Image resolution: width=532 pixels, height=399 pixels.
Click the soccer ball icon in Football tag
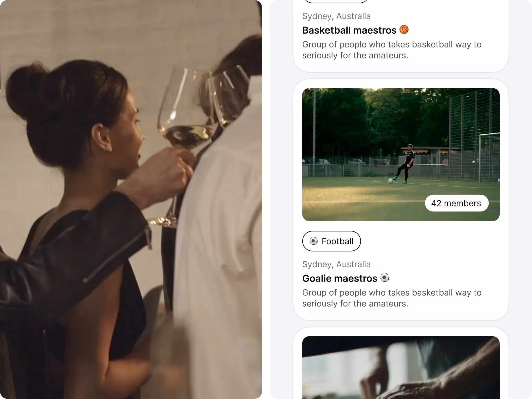314,241
